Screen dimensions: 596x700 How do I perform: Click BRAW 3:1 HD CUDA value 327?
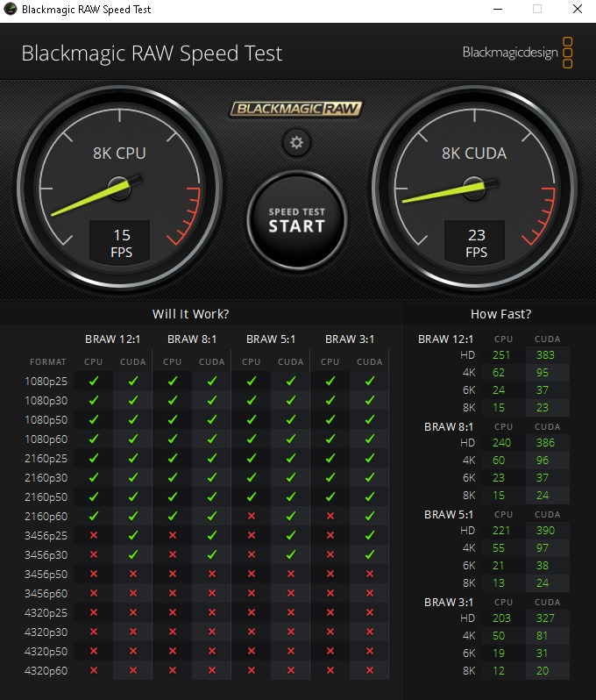(545, 618)
